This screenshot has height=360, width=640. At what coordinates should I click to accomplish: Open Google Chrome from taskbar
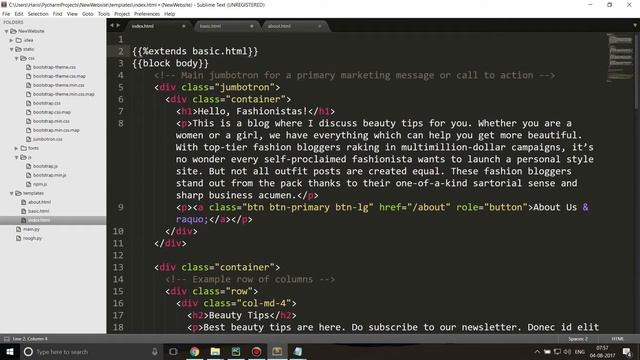194,352
